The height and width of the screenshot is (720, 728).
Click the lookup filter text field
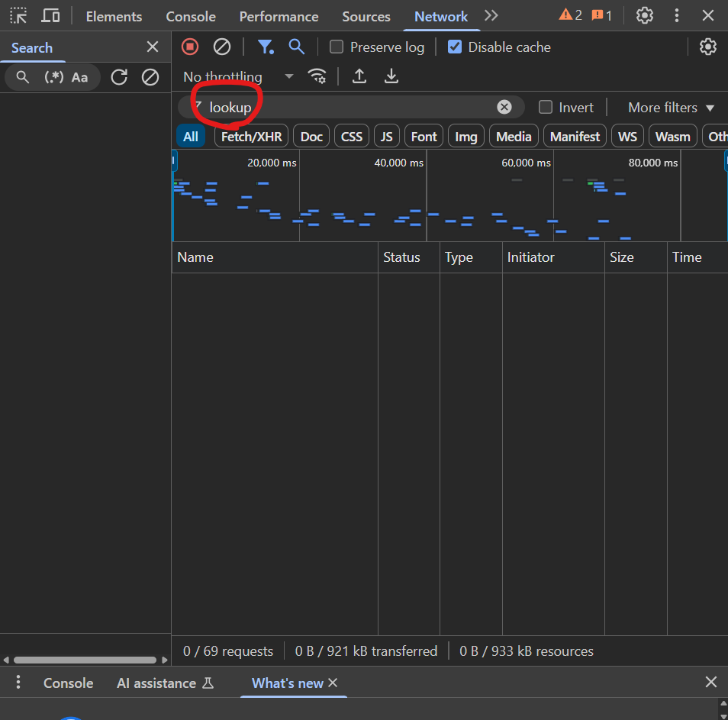point(351,108)
